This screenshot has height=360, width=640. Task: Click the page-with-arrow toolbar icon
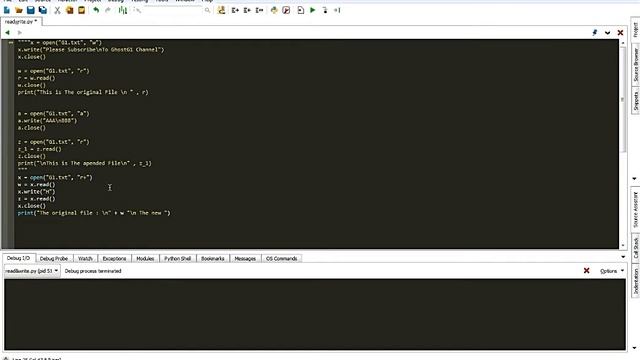(x=300, y=10)
